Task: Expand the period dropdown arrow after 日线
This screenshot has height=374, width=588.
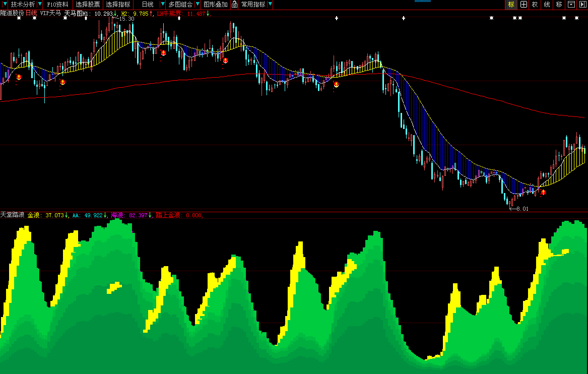Action: tap(162, 5)
